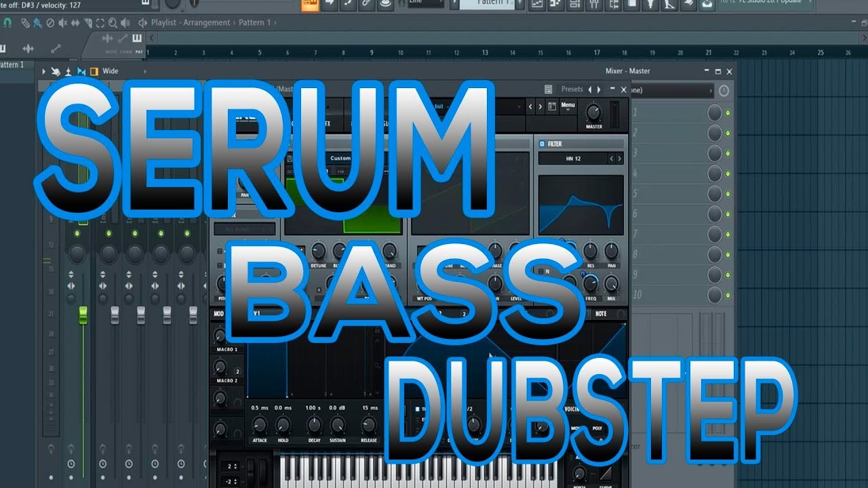Image resolution: width=868 pixels, height=488 pixels.
Task: Click the Serum pitch bend range stepper
Action: [x=233, y=466]
